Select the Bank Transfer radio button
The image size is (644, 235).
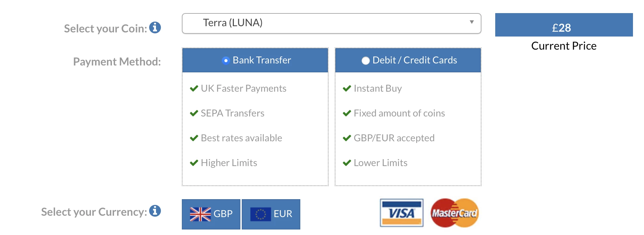(226, 61)
